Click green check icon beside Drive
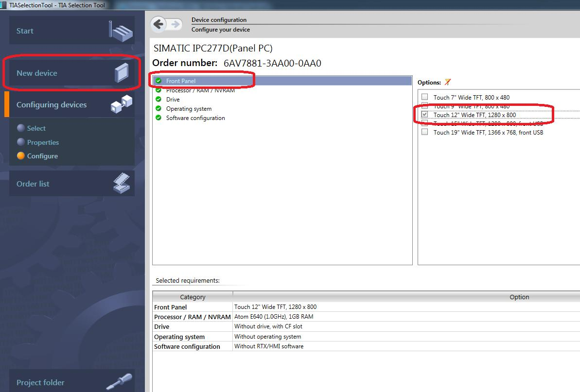The height and width of the screenshot is (392, 580). pyautogui.click(x=158, y=99)
